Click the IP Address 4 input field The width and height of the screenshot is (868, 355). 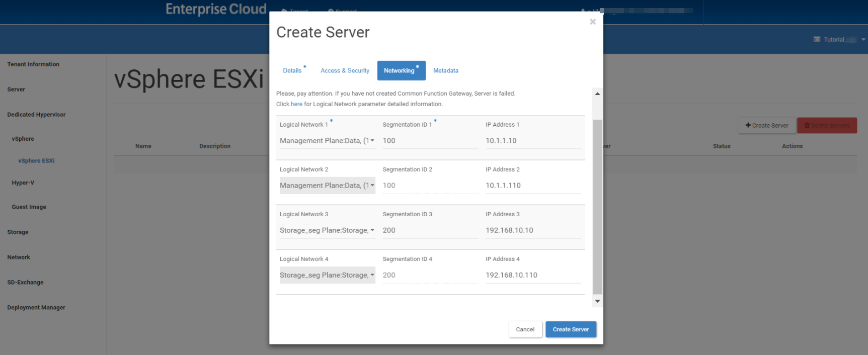pyautogui.click(x=532, y=275)
